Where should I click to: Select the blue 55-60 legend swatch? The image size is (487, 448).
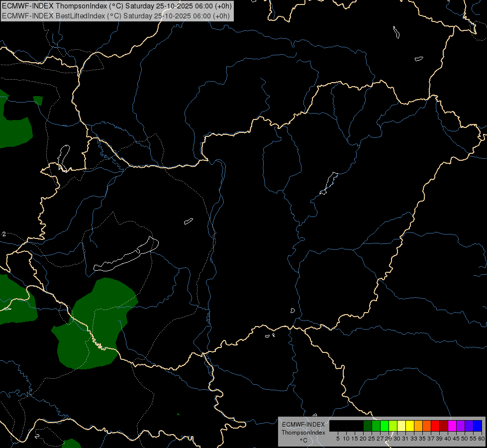click(x=478, y=426)
